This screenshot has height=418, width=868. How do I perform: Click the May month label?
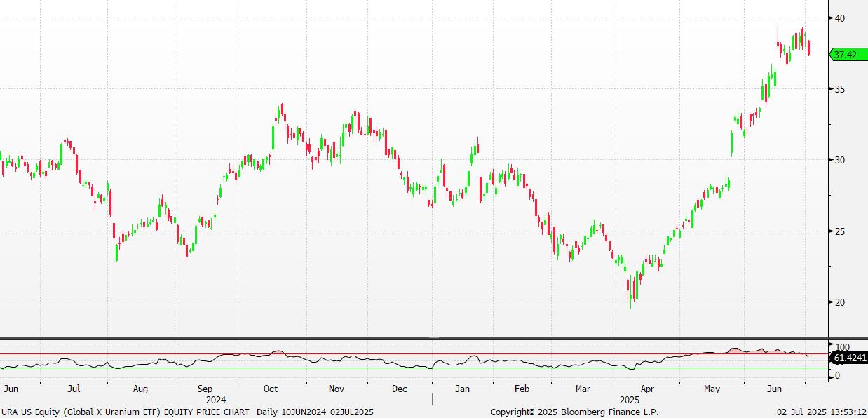pos(712,389)
